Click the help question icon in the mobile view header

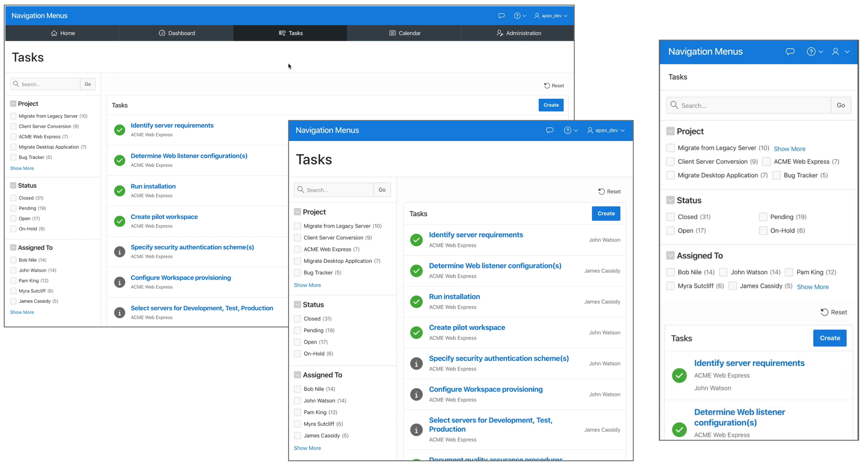coord(811,52)
